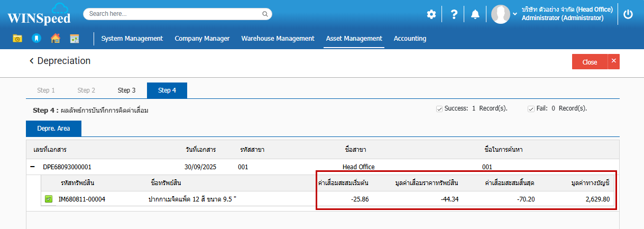Open the Asset Management menu
Viewport: 644px width, 229px height.
[354, 38]
